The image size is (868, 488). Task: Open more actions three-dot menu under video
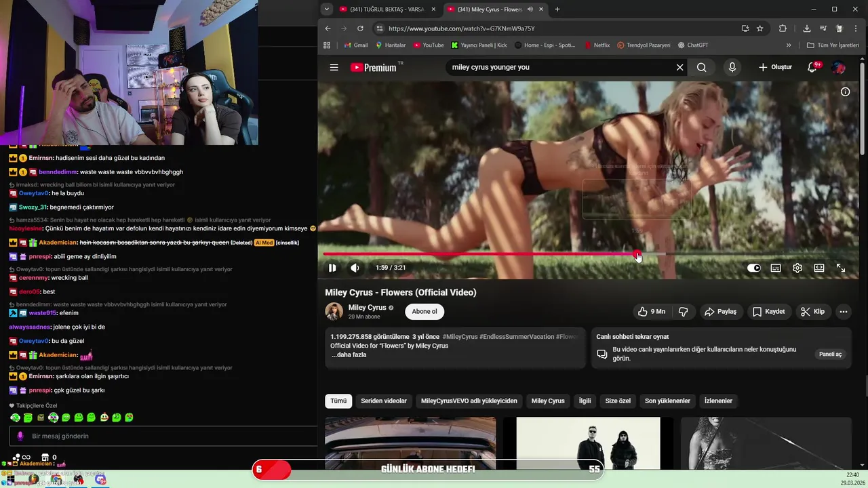tap(844, 312)
